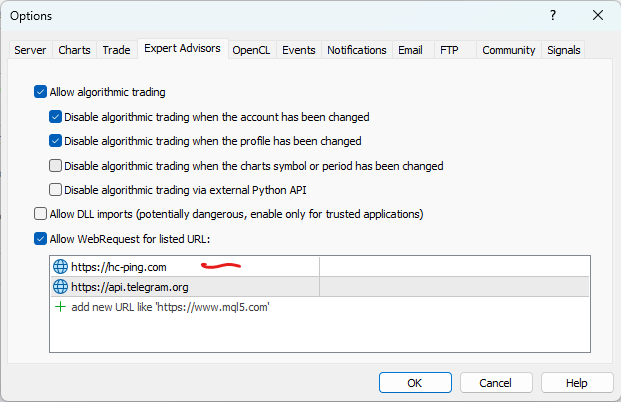Click the add new URL placeholder row
The height and width of the screenshot is (402, 621).
(170, 307)
